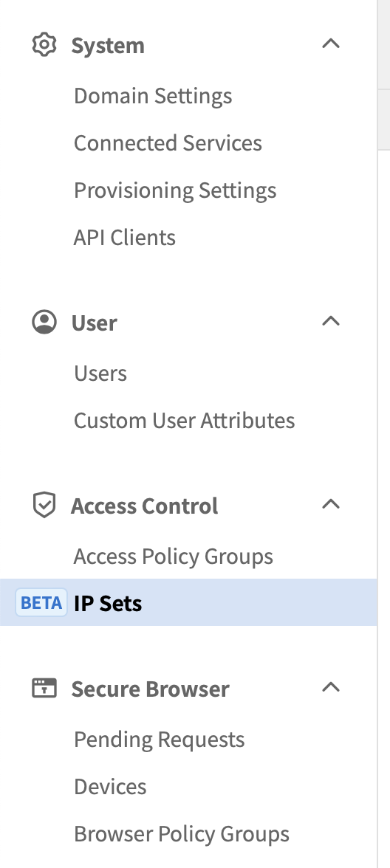Screen dimensions: 390x868
Task: Click the BETA badge beside IP Sets
Action: [x=41, y=602]
